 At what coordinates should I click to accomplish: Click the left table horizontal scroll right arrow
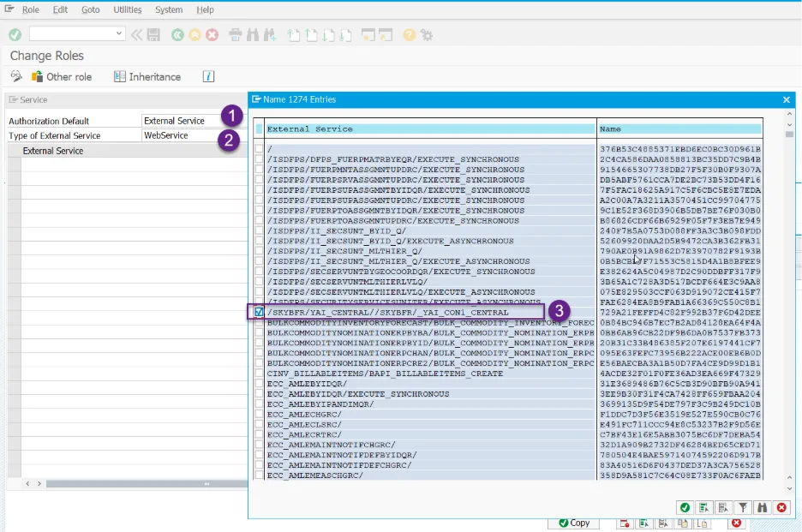(39, 483)
